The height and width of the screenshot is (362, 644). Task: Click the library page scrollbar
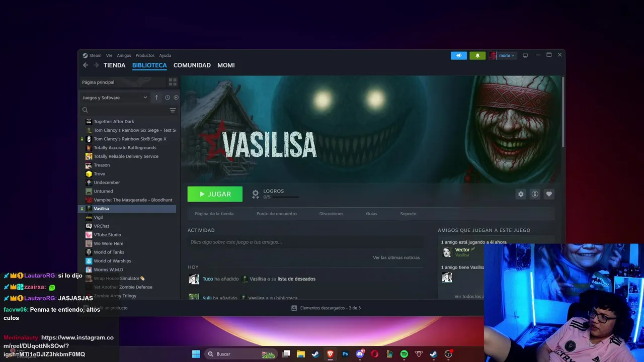pos(562,112)
